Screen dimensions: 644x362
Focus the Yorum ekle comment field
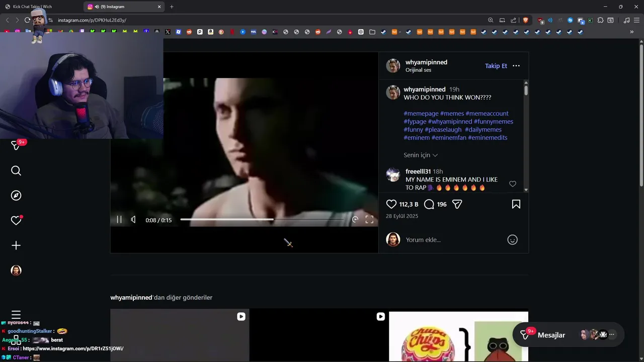click(453, 240)
